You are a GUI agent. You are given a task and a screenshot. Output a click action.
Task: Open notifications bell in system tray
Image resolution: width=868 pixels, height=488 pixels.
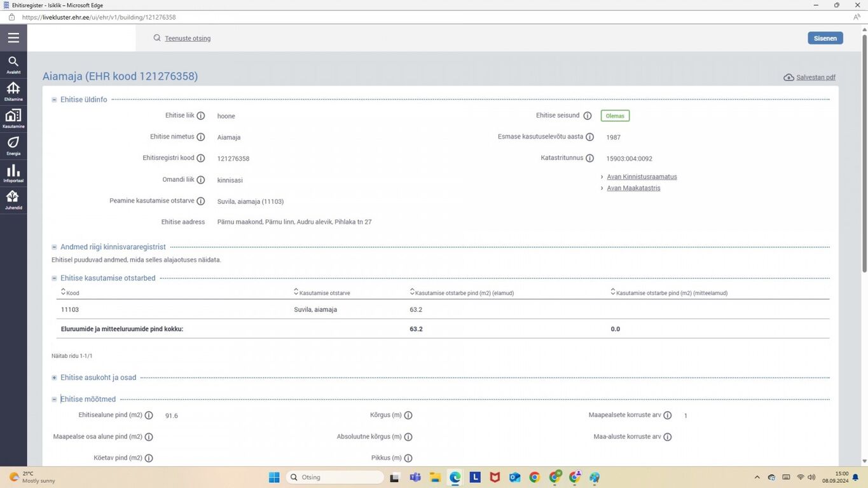tap(855, 477)
